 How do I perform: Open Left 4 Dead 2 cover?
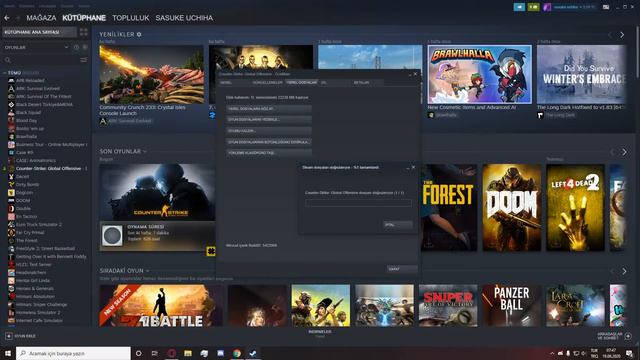click(x=575, y=208)
